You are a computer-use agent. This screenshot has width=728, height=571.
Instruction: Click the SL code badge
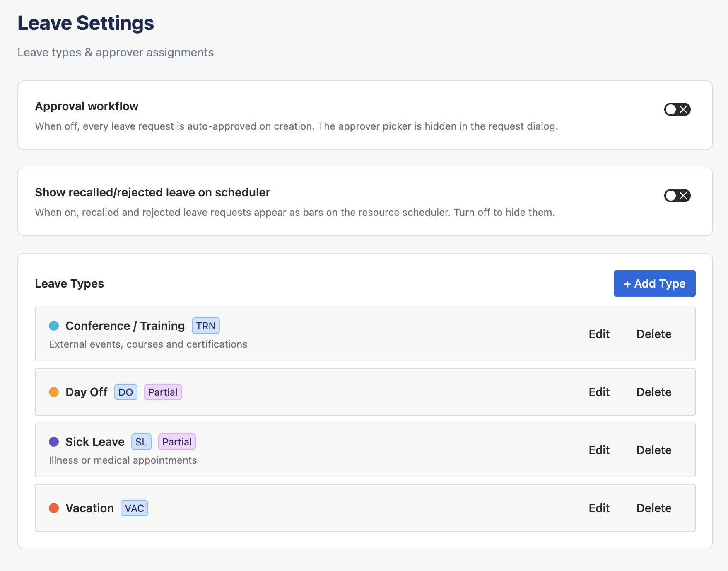coord(141,442)
